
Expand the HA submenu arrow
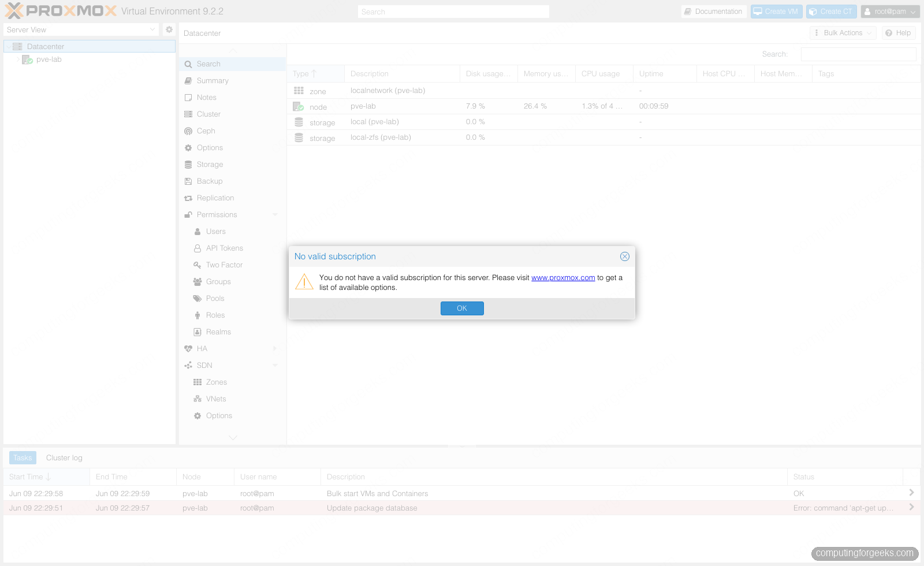click(x=275, y=349)
